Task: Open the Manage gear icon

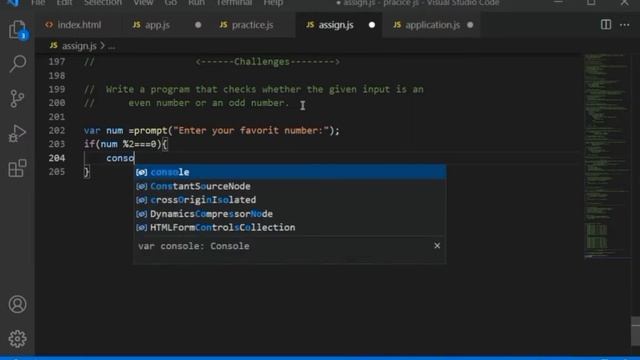Action: click(18, 339)
